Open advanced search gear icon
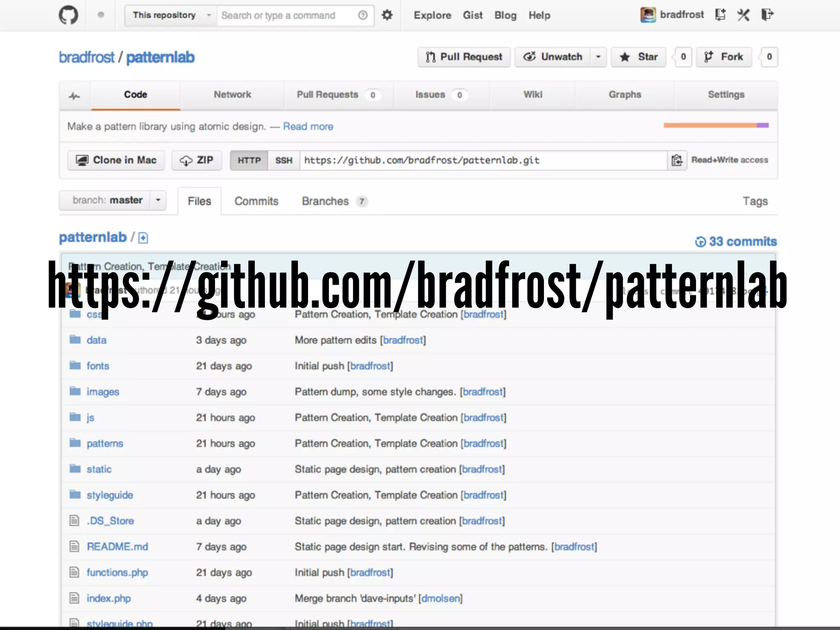Image resolution: width=840 pixels, height=630 pixels. (x=387, y=15)
